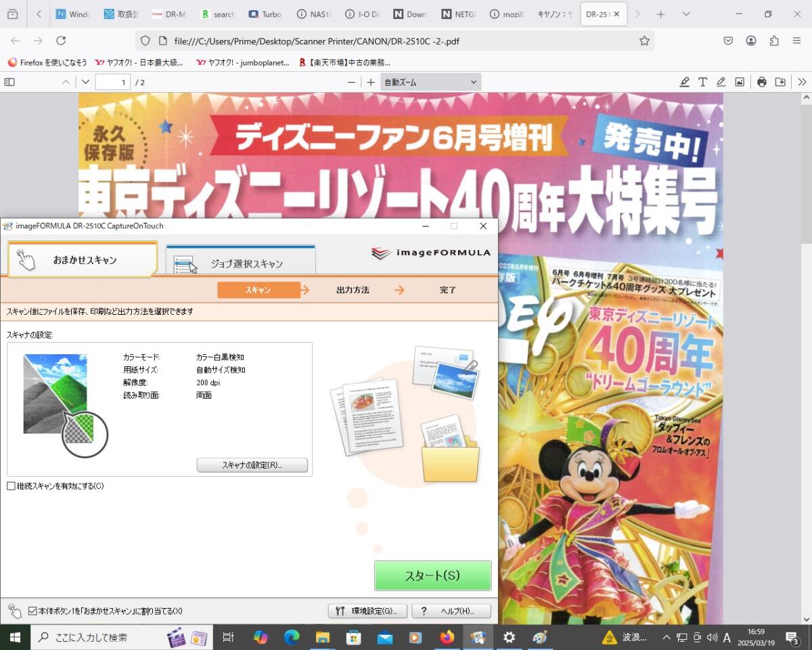Open 環境設定(G)... button
Viewport: 812px width, 650px height.
pyautogui.click(x=367, y=611)
